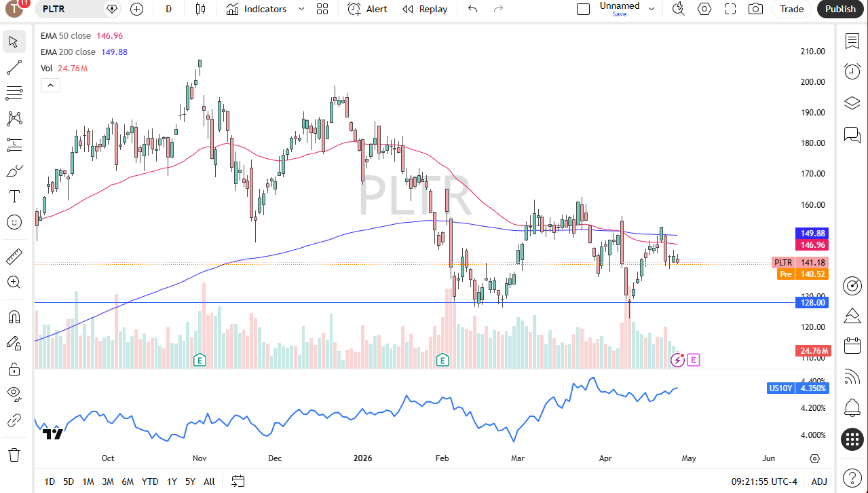Click the February earnings E marker
Image resolution: width=868 pixels, height=493 pixels.
tap(443, 359)
